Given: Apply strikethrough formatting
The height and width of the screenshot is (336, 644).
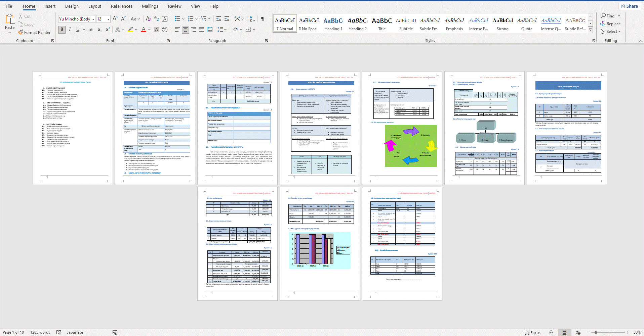Looking at the screenshot, I should pos(91,30).
